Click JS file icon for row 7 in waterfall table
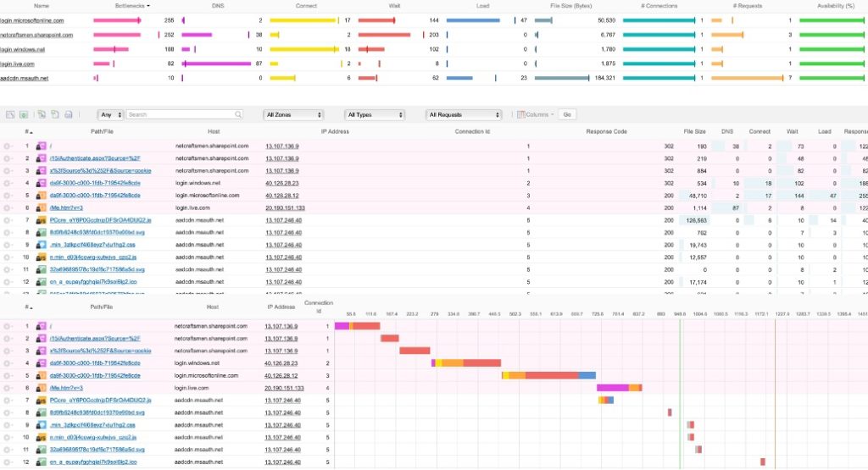 tap(40, 400)
